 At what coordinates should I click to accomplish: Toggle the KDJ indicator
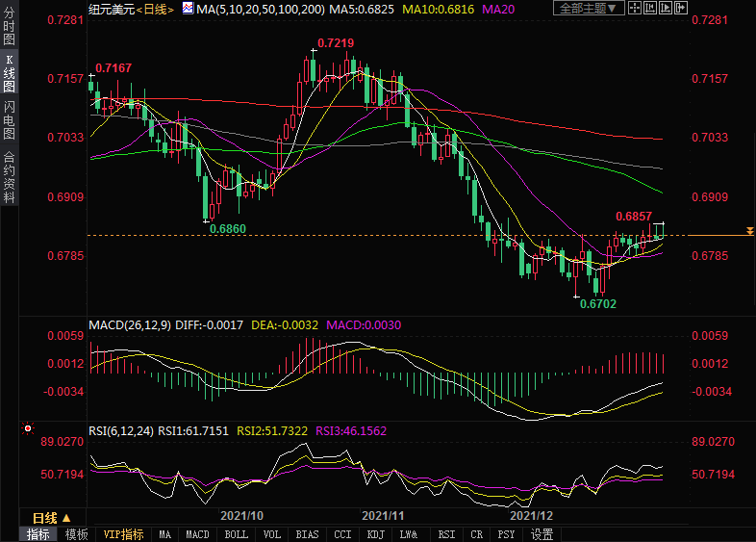(x=376, y=534)
